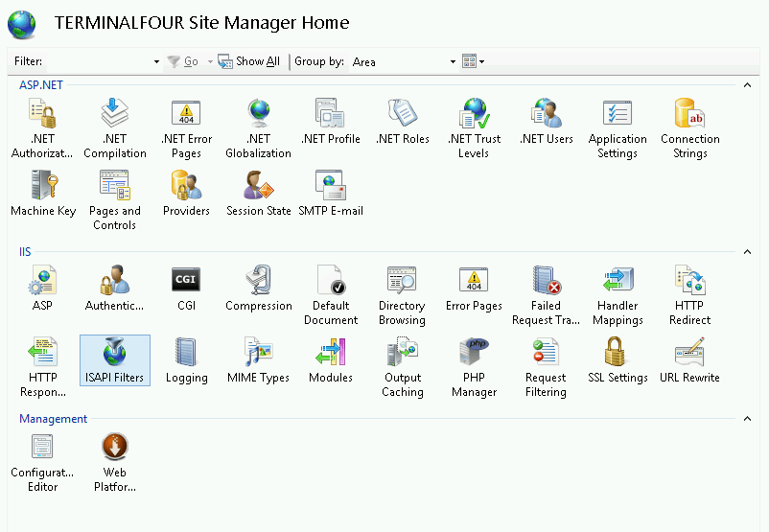
Task: Collapse the ASP.NET group
Action: 747,85
